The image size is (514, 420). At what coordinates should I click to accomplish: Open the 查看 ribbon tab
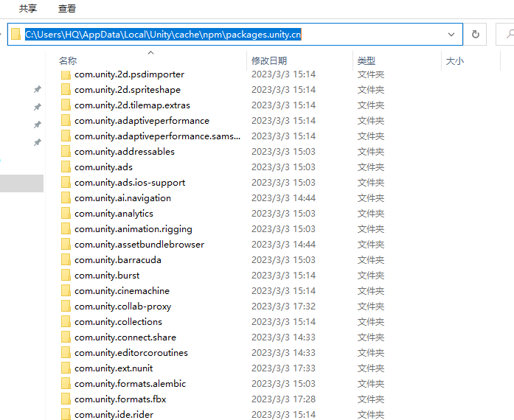[67, 9]
